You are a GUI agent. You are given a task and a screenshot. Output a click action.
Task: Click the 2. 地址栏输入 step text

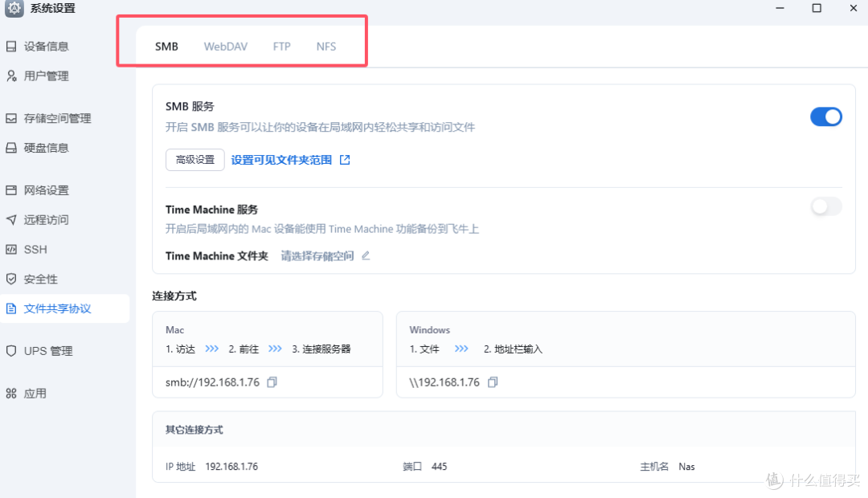(x=513, y=349)
